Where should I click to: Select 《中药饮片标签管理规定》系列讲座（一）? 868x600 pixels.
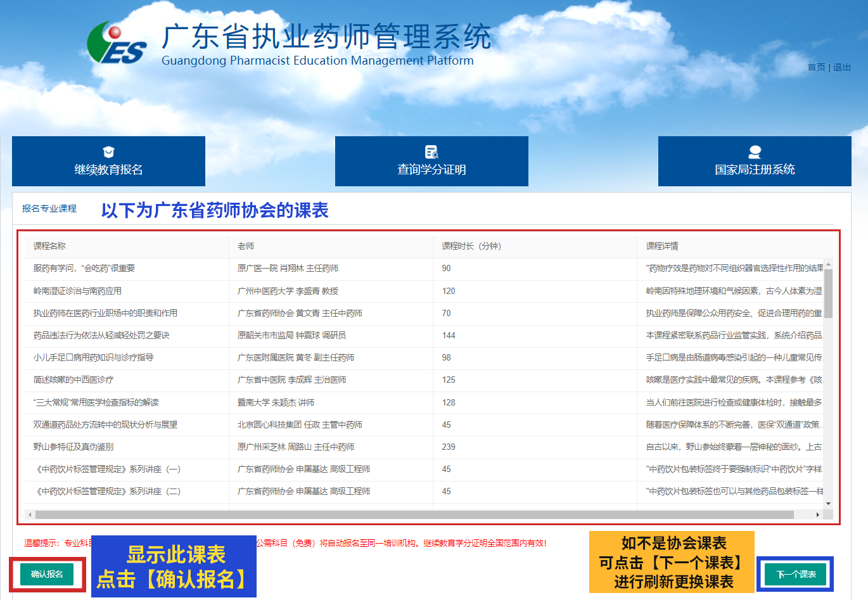107,469
